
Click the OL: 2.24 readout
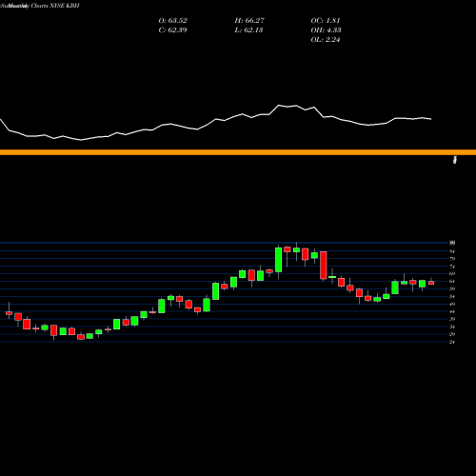pyautogui.click(x=326, y=40)
